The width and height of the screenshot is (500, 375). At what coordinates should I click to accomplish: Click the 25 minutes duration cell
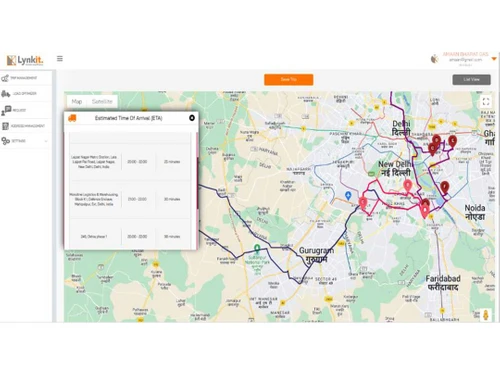(x=172, y=162)
